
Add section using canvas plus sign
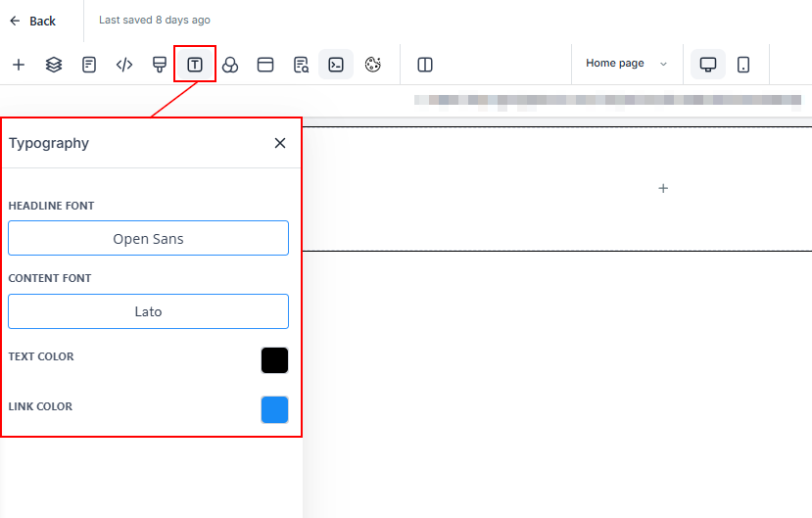pyautogui.click(x=663, y=188)
